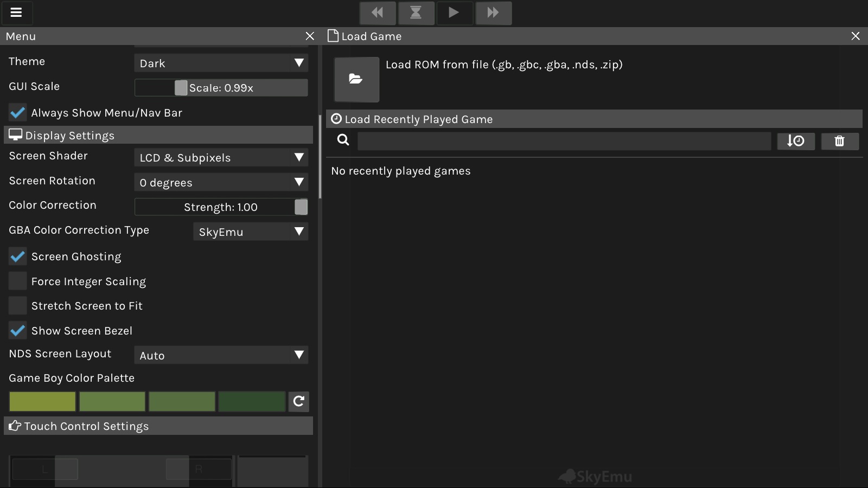Image resolution: width=868 pixels, height=488 pixels.
Task: Clear recent games with trash icon
Action: click(839, 141)
